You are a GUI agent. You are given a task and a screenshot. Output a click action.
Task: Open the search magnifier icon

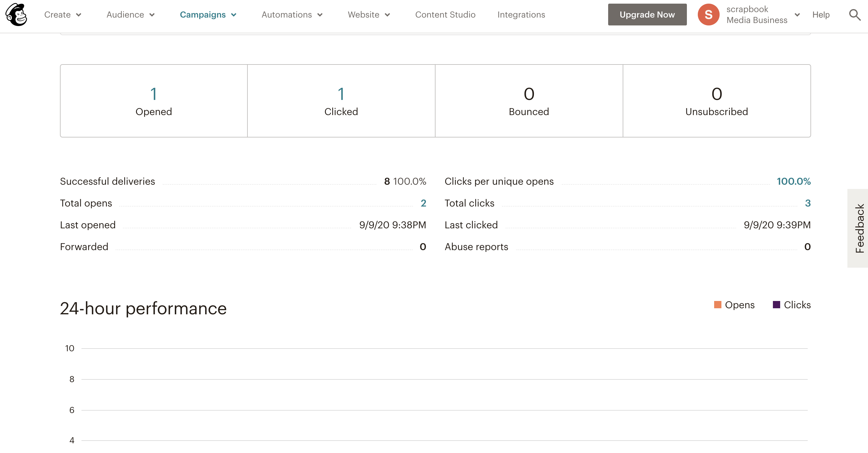(x=854, y=15)
